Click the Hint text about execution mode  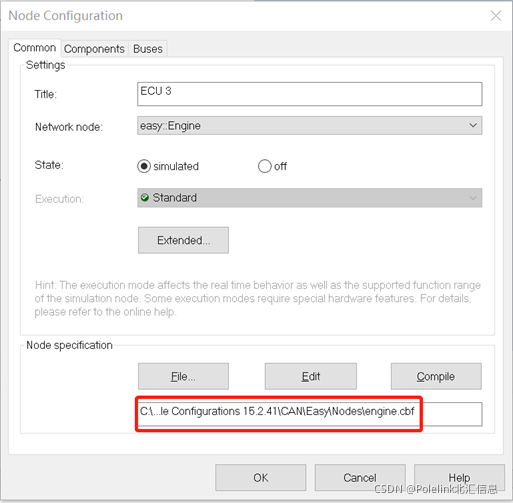tap(258, 298)
